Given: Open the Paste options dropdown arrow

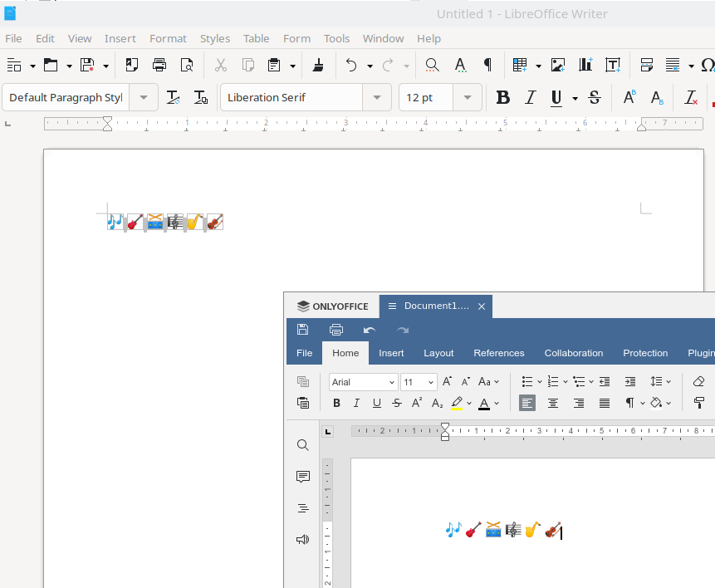Looking at the screenshot, I should click(x=293, y=66).
